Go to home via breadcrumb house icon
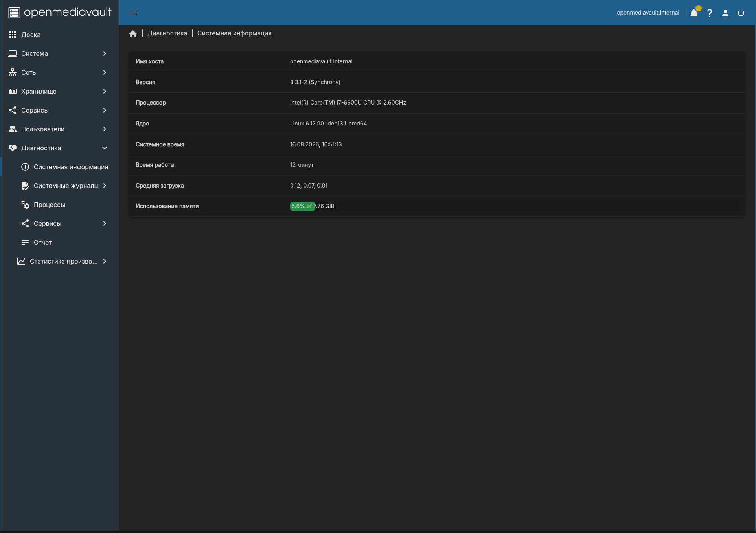 click(133, 33)
